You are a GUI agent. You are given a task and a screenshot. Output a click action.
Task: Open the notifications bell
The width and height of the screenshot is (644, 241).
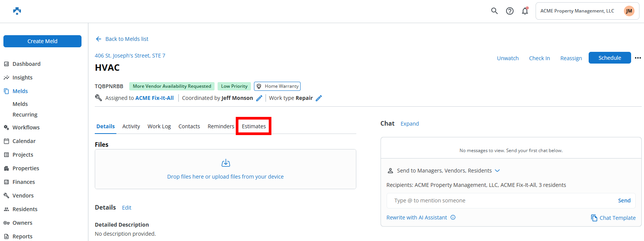[525, 11]
